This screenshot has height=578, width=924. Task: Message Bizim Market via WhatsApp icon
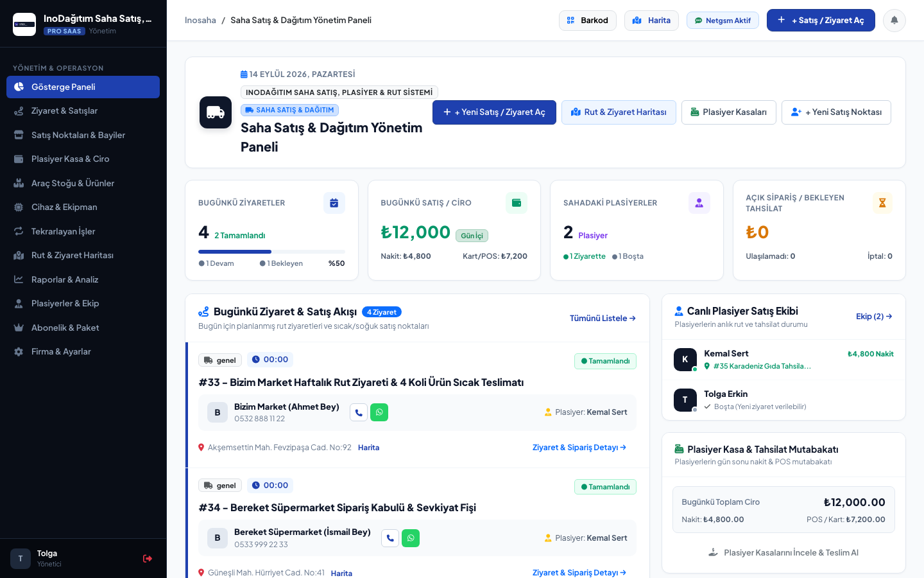tap(379, 412)
